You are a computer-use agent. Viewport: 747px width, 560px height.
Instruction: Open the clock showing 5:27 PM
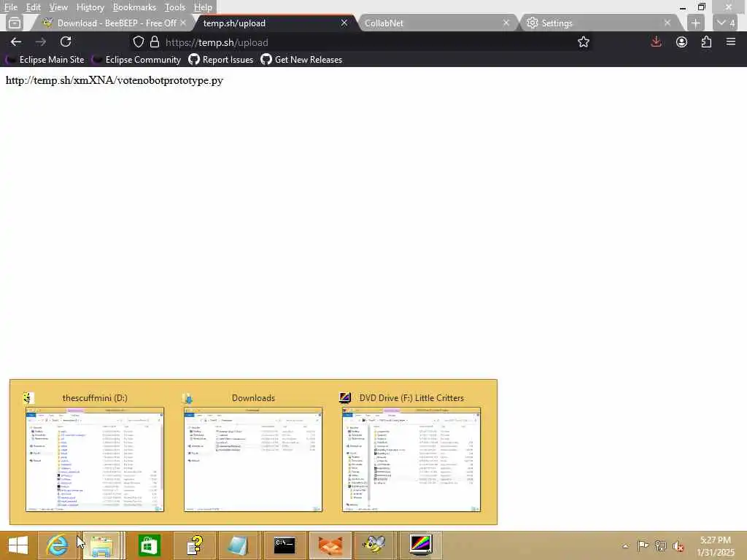tap(716, 545)
